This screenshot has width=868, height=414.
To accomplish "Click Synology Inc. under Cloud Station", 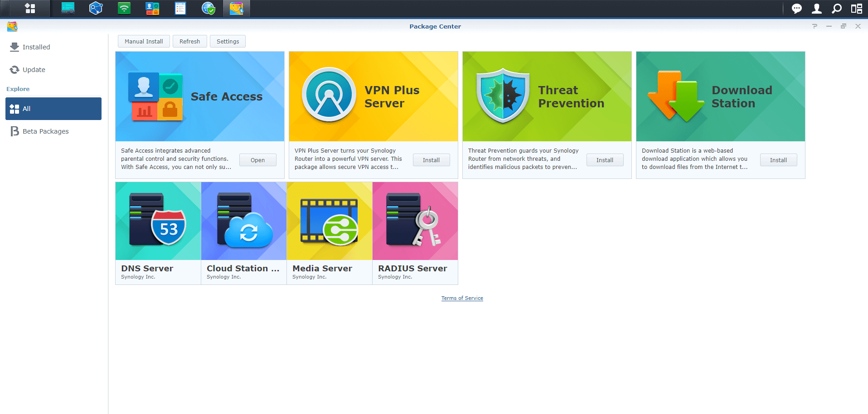I will (224, 277).
